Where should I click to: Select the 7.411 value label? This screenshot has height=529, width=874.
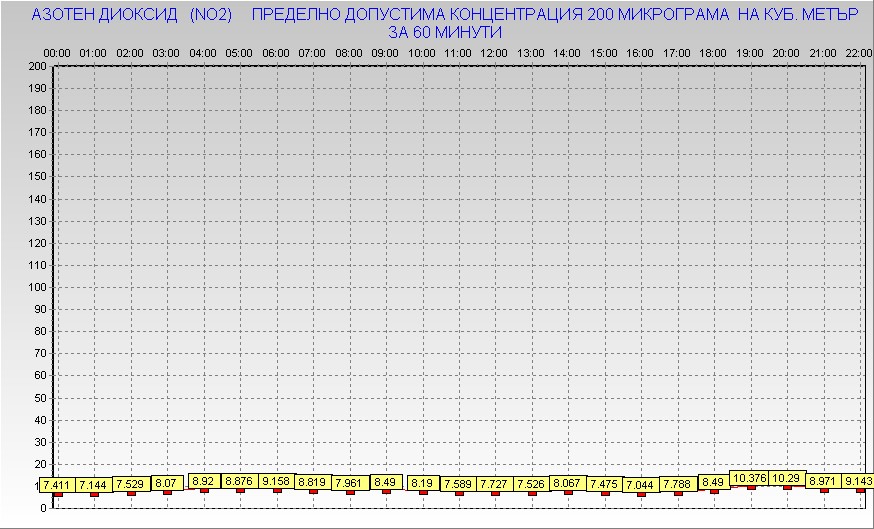[56, 485]
